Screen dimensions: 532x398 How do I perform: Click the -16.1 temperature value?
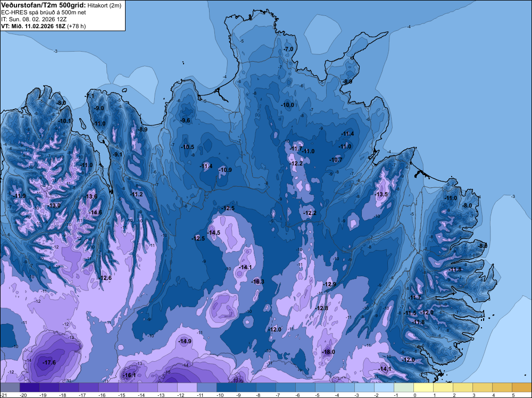coord(129,375)
